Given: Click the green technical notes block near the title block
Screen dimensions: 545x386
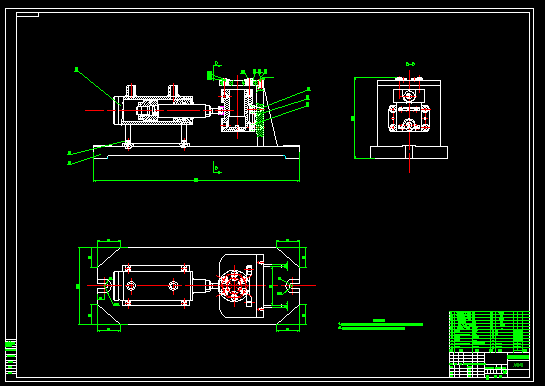Looking at the screenshot, I should click(x=381, y=325).
